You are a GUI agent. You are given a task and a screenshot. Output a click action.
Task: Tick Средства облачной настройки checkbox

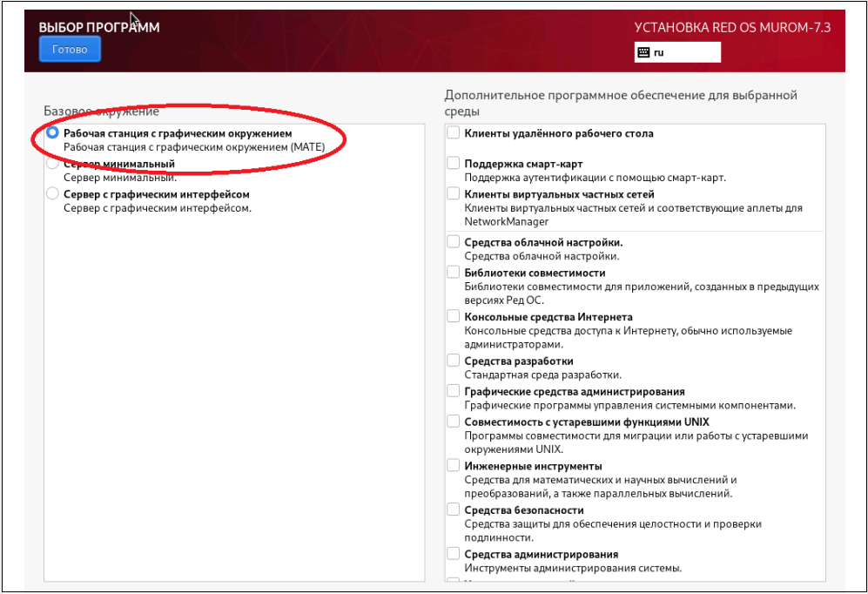click(454, 241)
